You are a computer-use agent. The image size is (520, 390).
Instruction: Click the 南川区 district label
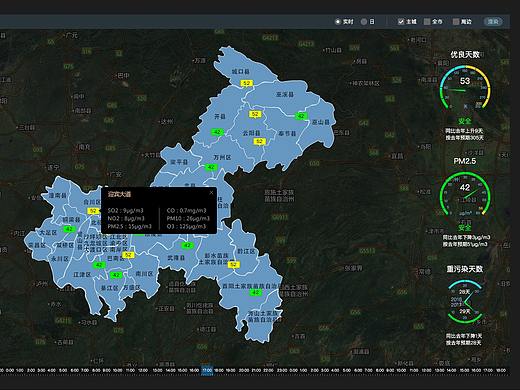coord(144,274)
